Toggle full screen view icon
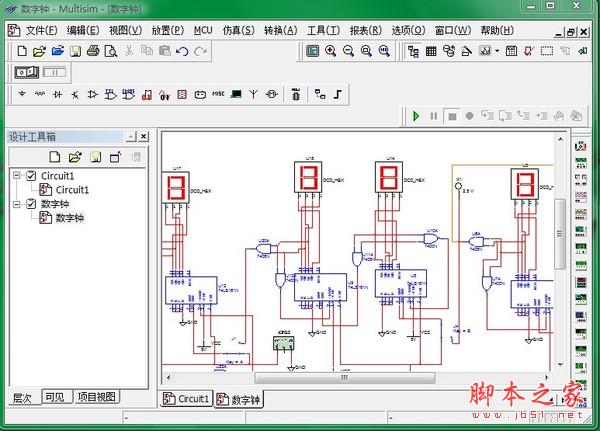The width and height of the screenshot is (600, 431). 312,51
